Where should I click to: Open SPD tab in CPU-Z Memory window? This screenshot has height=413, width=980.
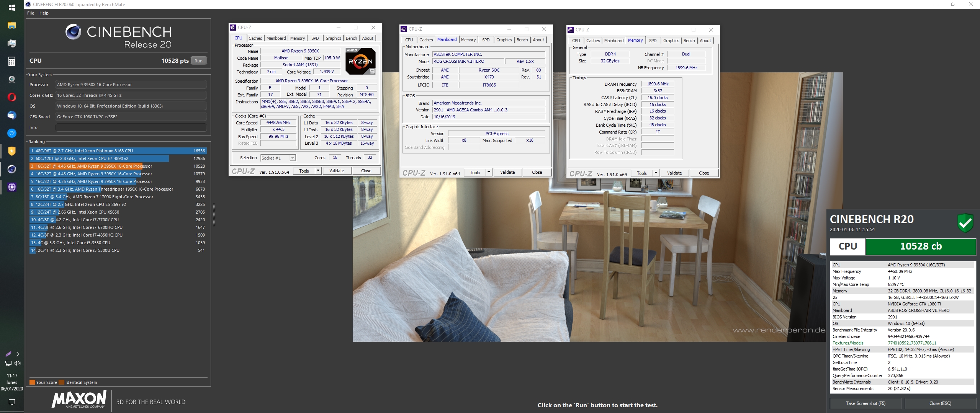tap(653, 41)
